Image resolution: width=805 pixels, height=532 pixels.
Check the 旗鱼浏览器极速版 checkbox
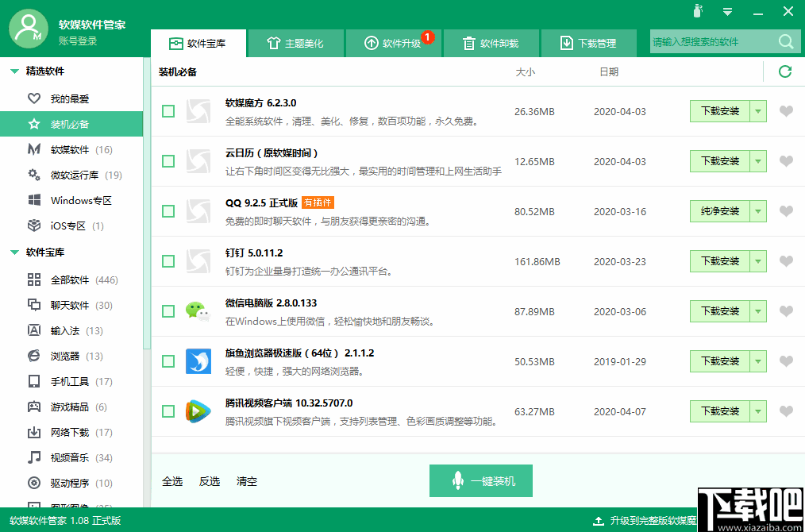[168, 361]
